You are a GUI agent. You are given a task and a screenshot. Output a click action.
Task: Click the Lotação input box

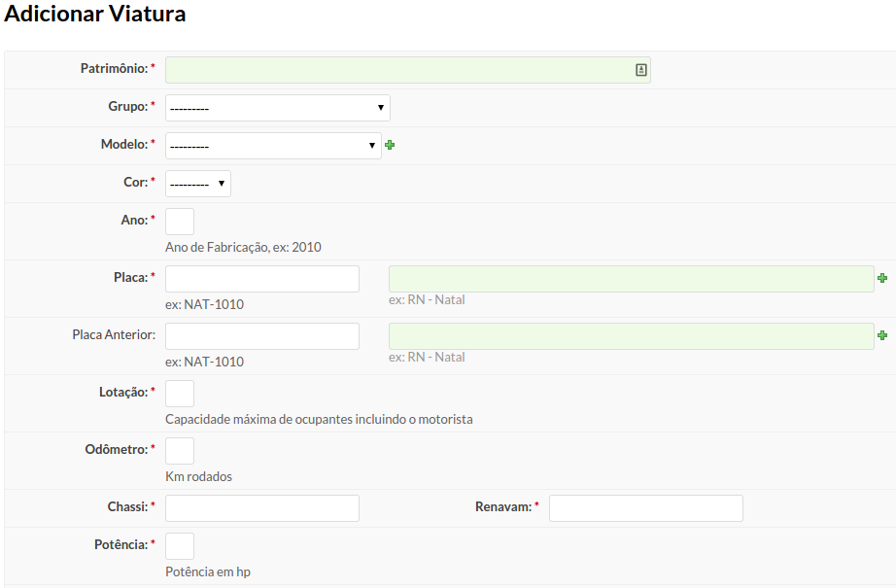click(x=180, y=394)
